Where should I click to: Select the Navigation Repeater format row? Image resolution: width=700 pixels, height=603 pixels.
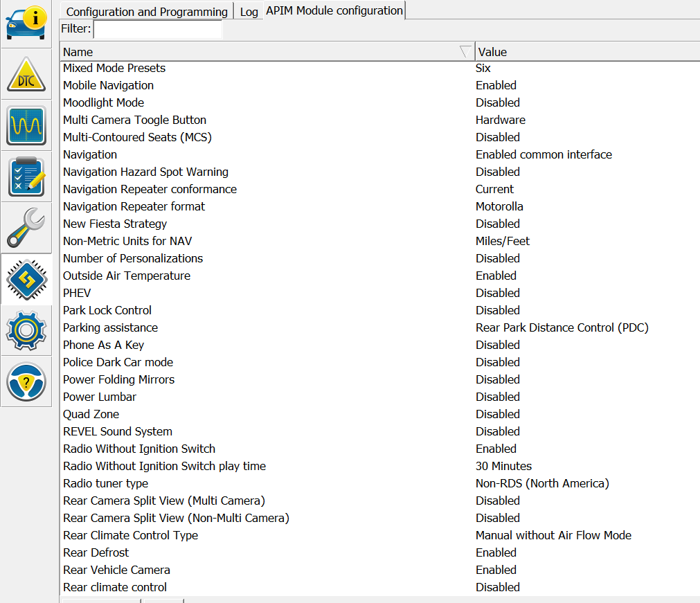point(134,206)
